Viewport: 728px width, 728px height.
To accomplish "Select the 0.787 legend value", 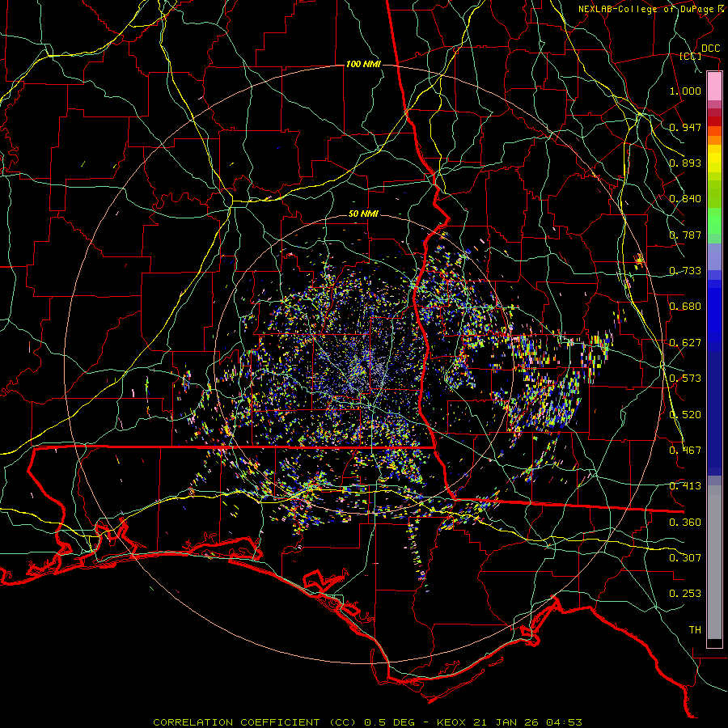I will [x=685, y=235].
